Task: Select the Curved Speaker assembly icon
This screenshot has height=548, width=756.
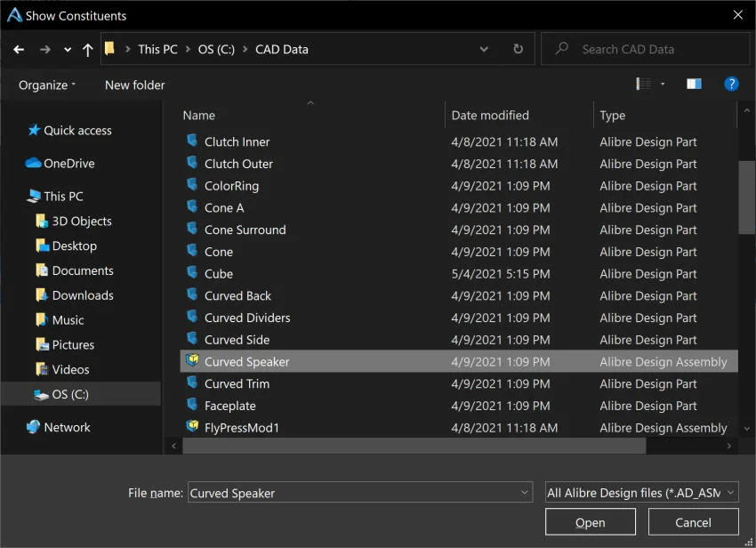Action: click(192, 360)
